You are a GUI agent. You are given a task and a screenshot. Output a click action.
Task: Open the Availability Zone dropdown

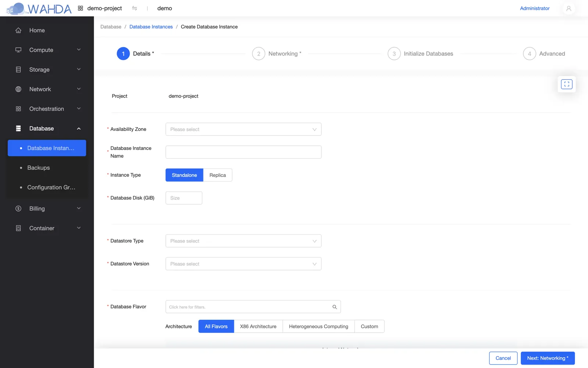coord(243,129)
